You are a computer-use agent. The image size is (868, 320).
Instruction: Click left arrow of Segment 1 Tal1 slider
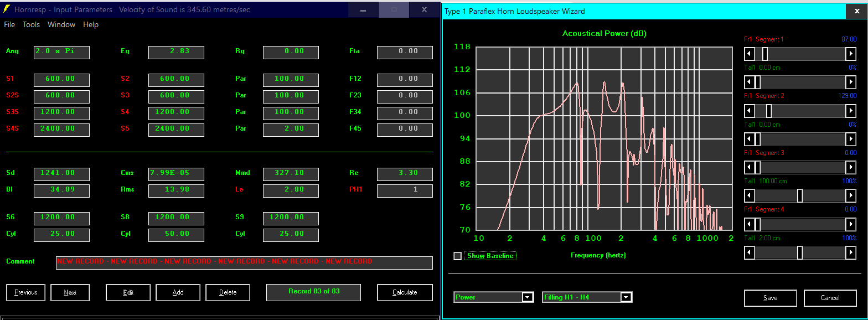[750, 82]
